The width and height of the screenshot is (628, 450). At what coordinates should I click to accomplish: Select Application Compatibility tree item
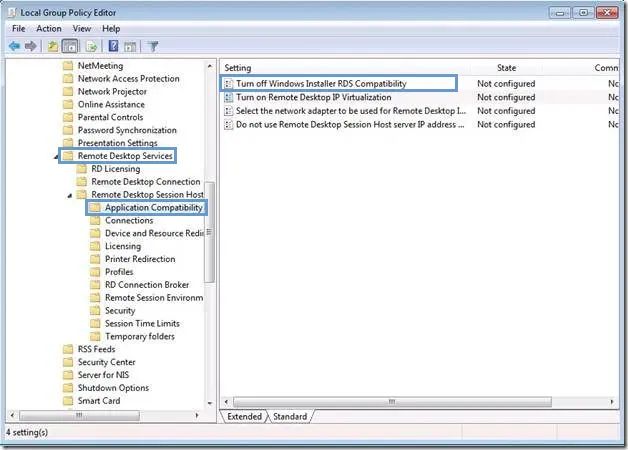[154, 208]
